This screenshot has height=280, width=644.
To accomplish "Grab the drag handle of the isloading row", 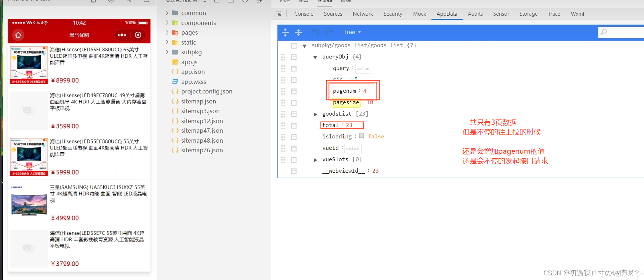I will point(283,137).
